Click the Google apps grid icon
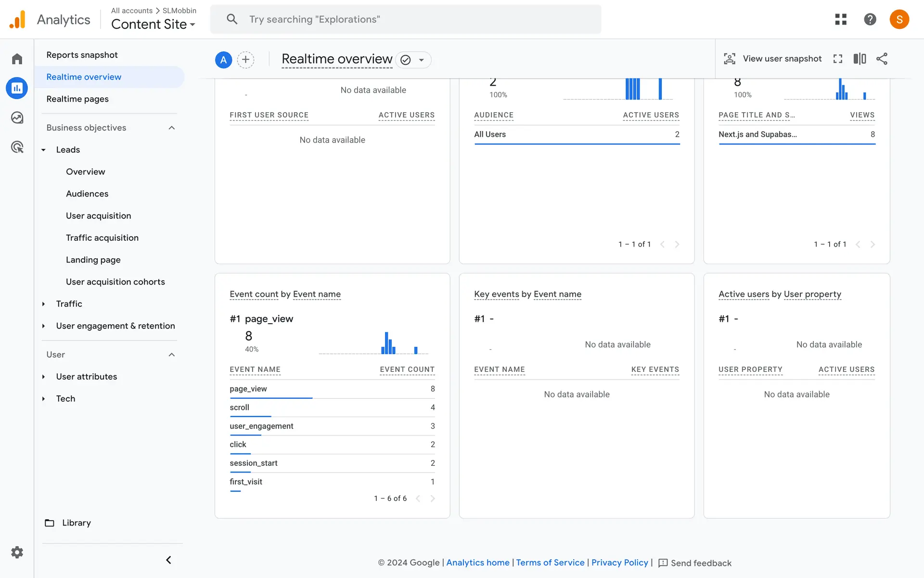Screen dimensions: 924x578 click(x=841, y=19)
